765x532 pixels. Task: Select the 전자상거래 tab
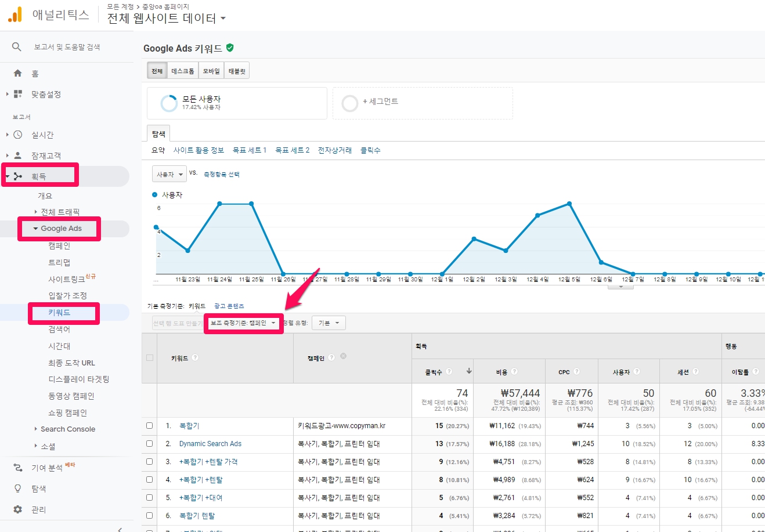334,150
